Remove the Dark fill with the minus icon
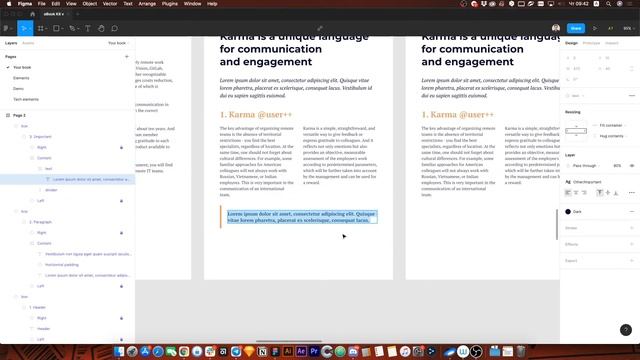The image size is (640, 360). 632,211
